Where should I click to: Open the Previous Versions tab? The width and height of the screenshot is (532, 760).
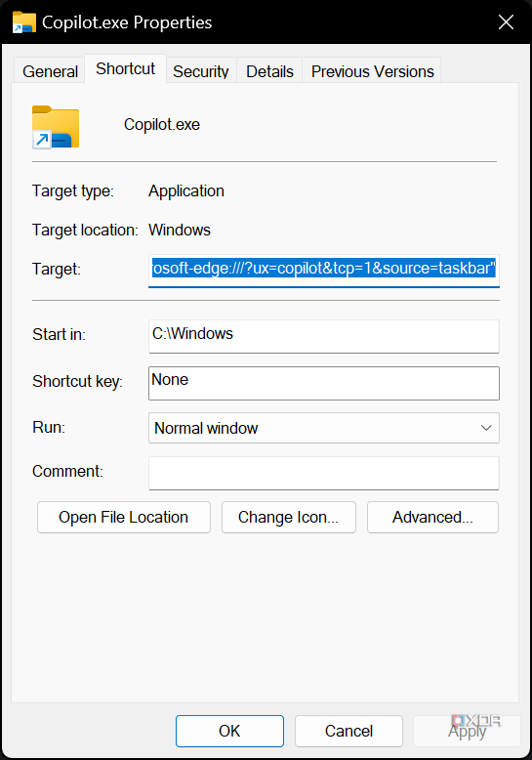(372, 71)
